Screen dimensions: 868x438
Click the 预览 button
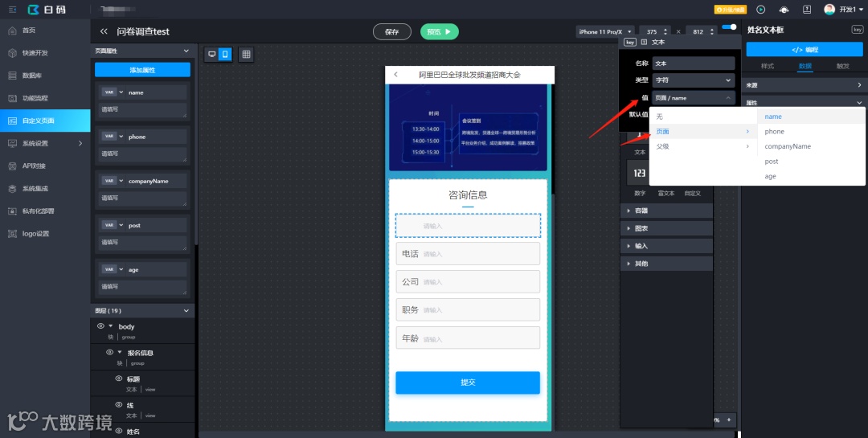440,31
